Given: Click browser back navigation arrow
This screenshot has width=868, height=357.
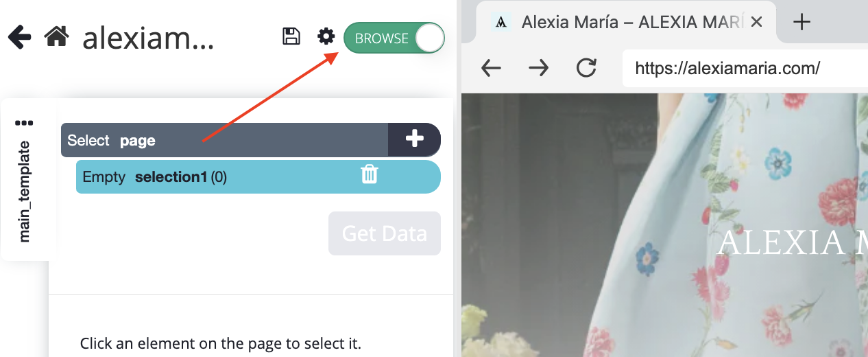Looking at the screenshot, I should coord(491,68).
